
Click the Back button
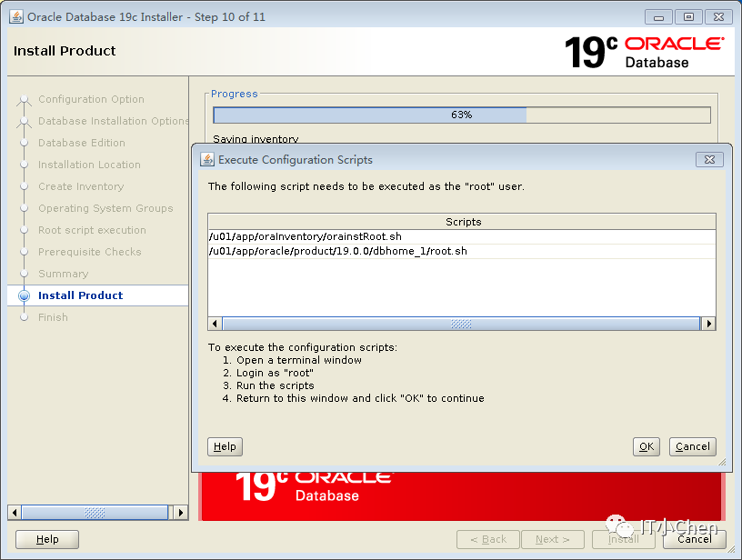click(x=488, y=539)
